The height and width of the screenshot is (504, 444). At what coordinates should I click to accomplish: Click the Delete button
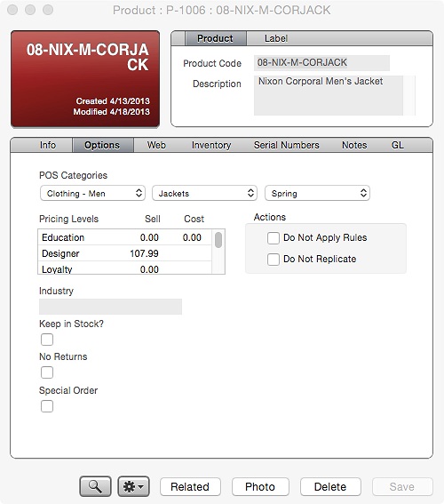330,486
